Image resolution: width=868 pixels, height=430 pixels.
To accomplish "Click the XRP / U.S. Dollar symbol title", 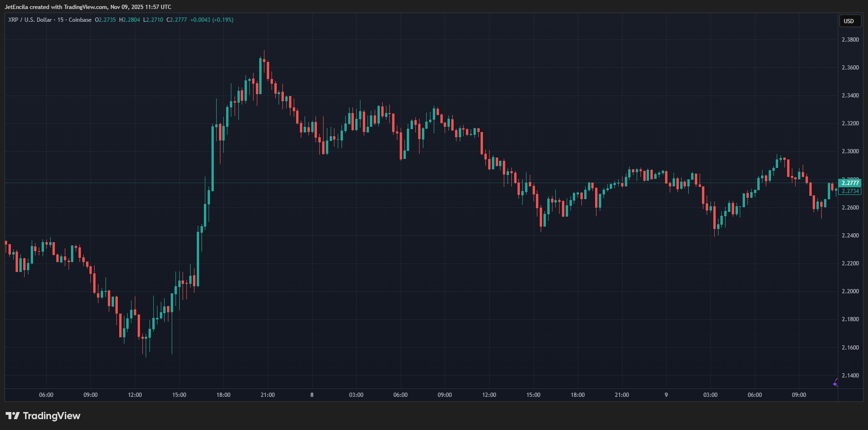I will click(30, 20).
